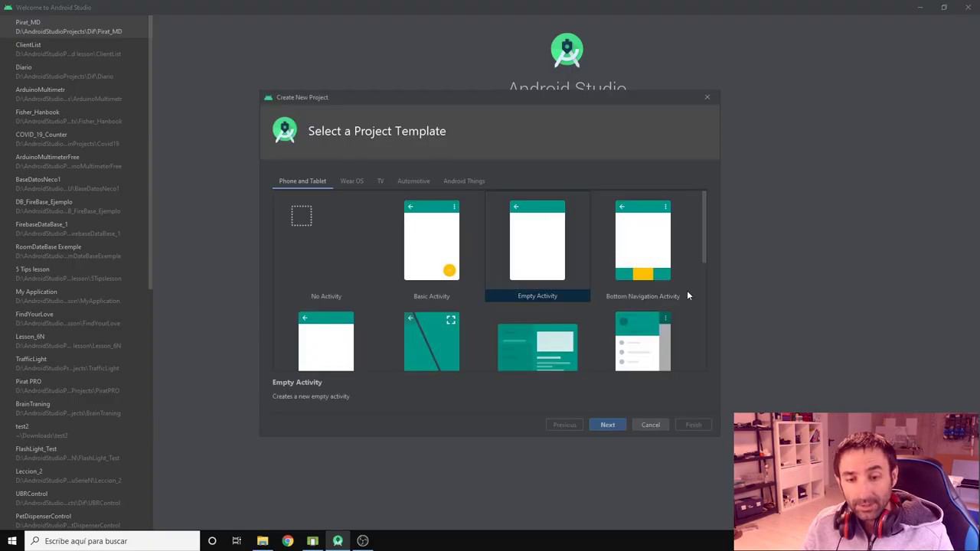
Task: Open the Fisher_Hanbook recent project
Action: coord(74,116)
